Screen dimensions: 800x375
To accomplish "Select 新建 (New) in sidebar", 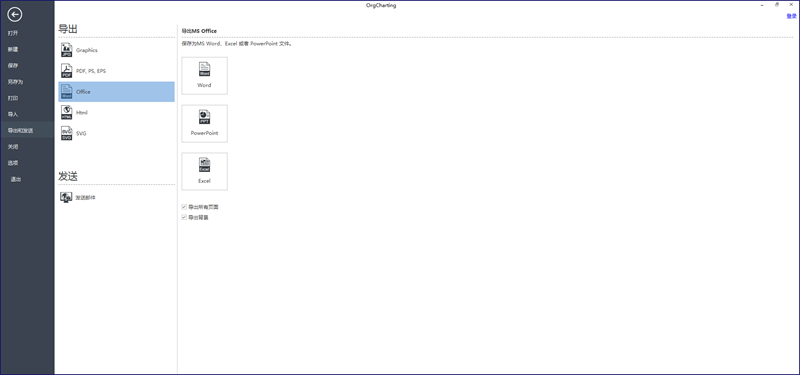I will tap(13, 49).
